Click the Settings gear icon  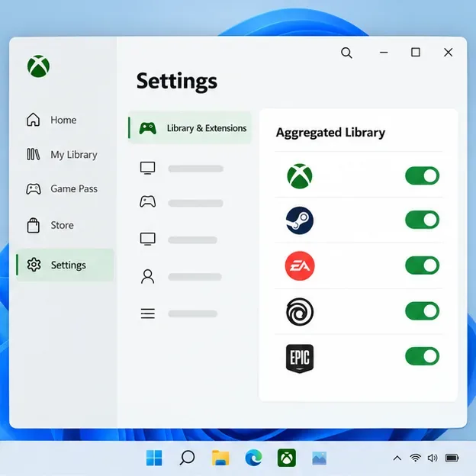coord(34,265)
